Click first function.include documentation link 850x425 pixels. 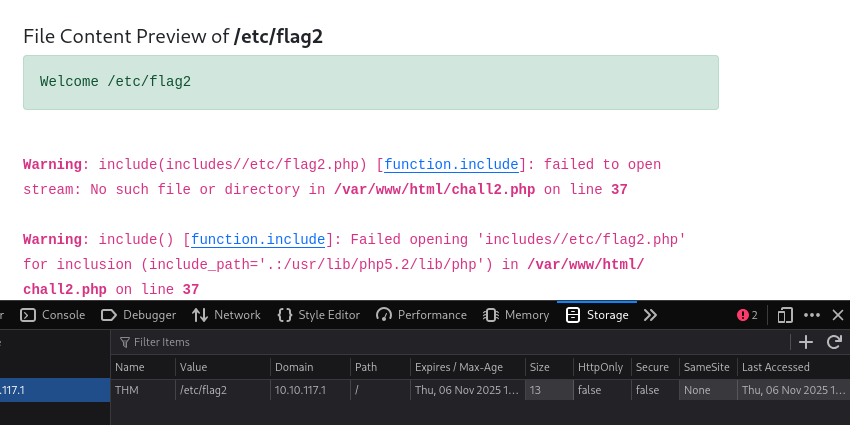tap(451, 164)
